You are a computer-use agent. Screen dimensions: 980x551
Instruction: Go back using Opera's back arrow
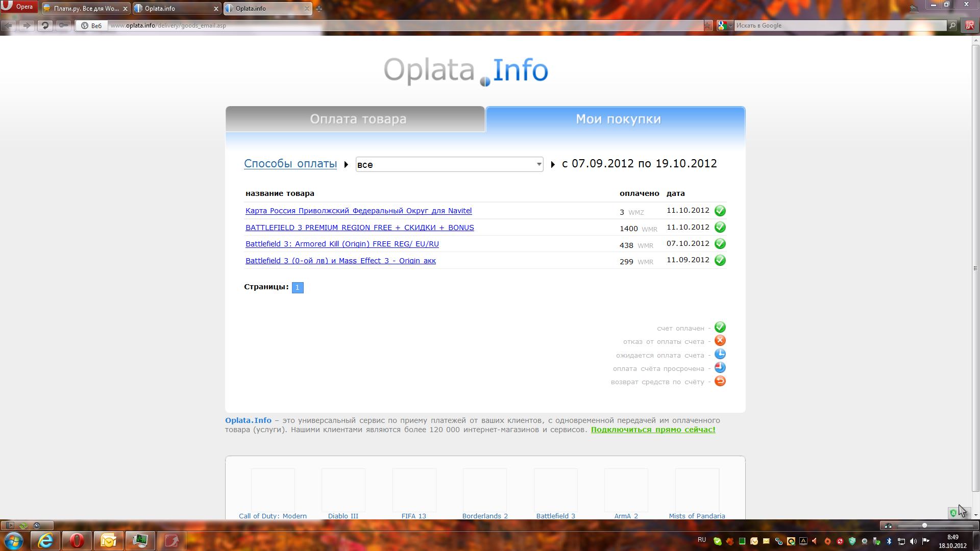click(9, 26)
